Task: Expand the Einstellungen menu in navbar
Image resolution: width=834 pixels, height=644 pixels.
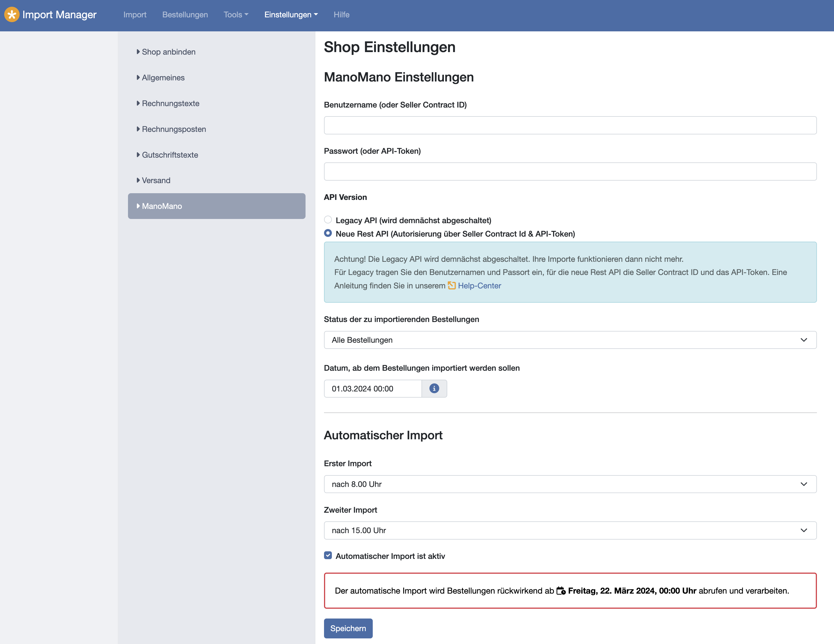Action: 291,15
